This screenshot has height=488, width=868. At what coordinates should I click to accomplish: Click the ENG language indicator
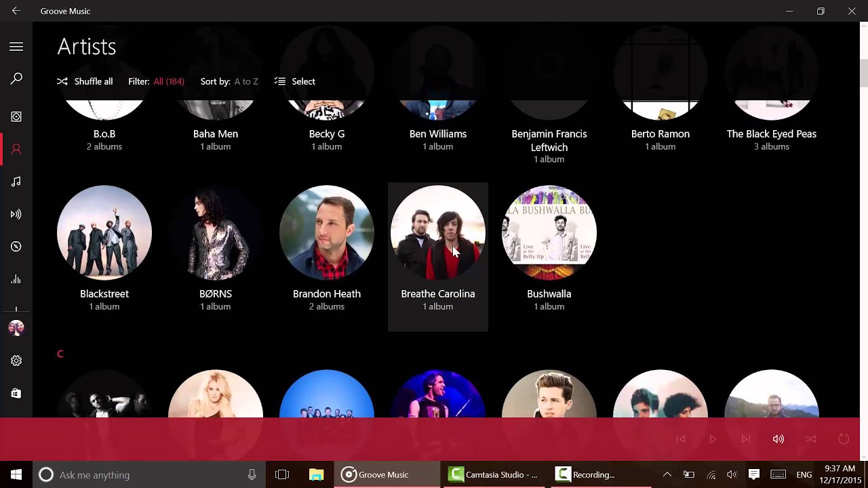click(x=804, y=474)
